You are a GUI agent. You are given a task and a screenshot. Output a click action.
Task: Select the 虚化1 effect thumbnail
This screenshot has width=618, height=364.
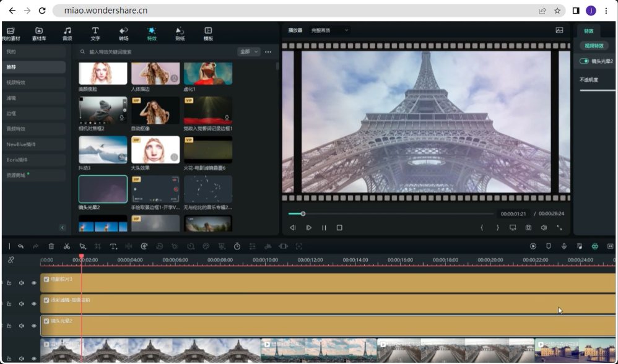[208, 73]
